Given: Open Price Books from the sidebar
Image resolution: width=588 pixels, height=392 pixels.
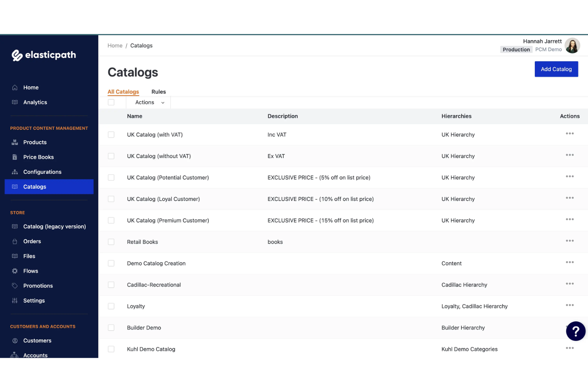Looking at the screenshot, I should (x=38, y=157).
